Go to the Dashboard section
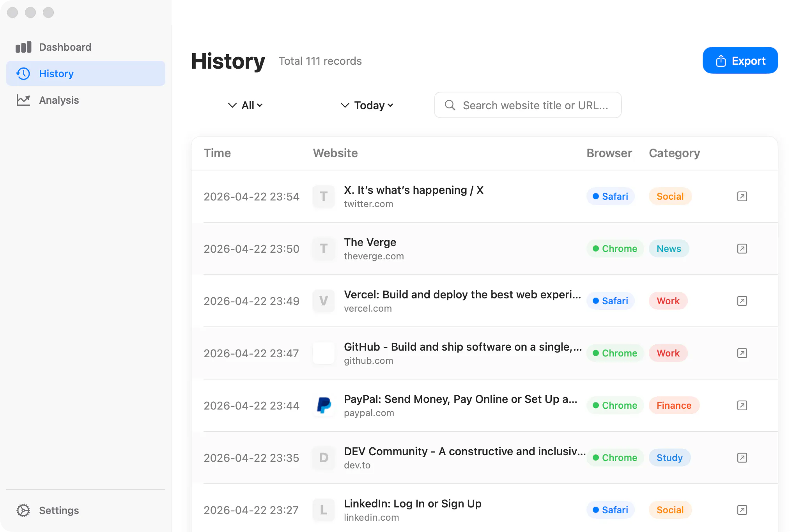This screenshot has height=532, width=797. coord(86,47)
